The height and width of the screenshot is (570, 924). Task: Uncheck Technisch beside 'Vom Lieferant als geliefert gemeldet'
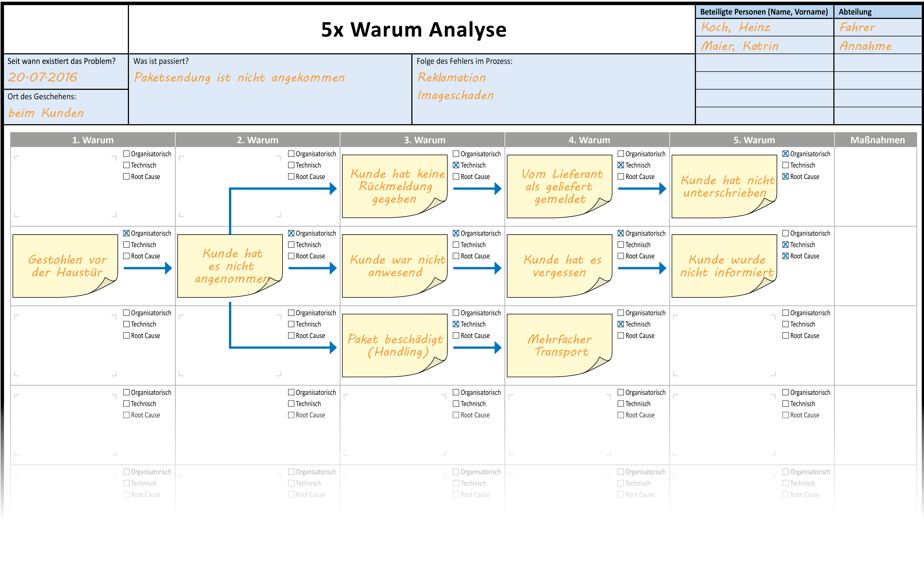click(621, 165)
